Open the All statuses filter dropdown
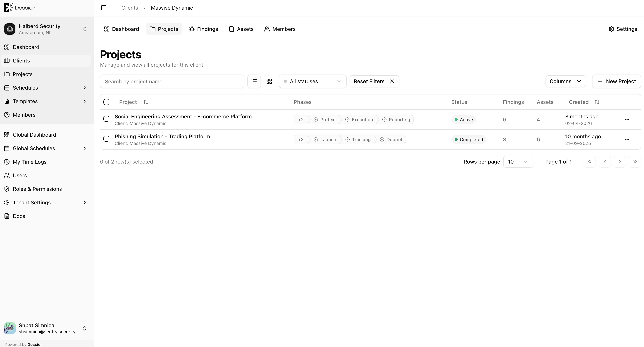The image size is (644, 347). pyautogui.click(x=312, y=81)
